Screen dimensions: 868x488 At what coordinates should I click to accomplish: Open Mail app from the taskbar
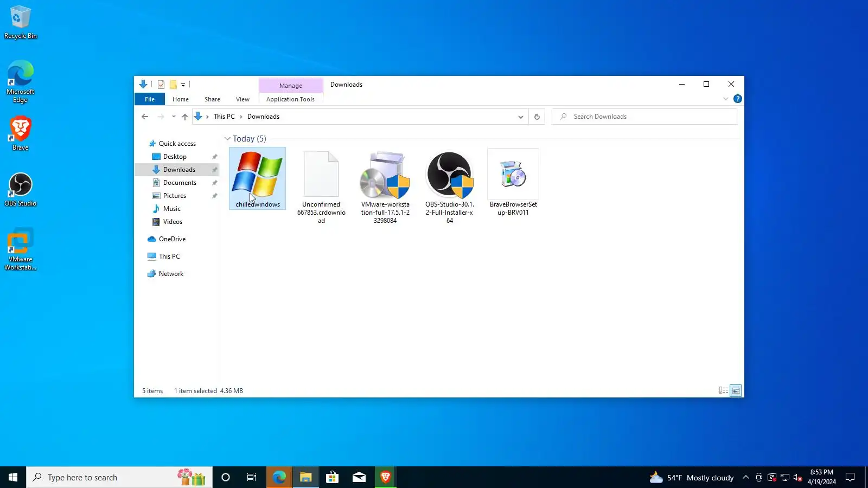[x=359, y=477]
